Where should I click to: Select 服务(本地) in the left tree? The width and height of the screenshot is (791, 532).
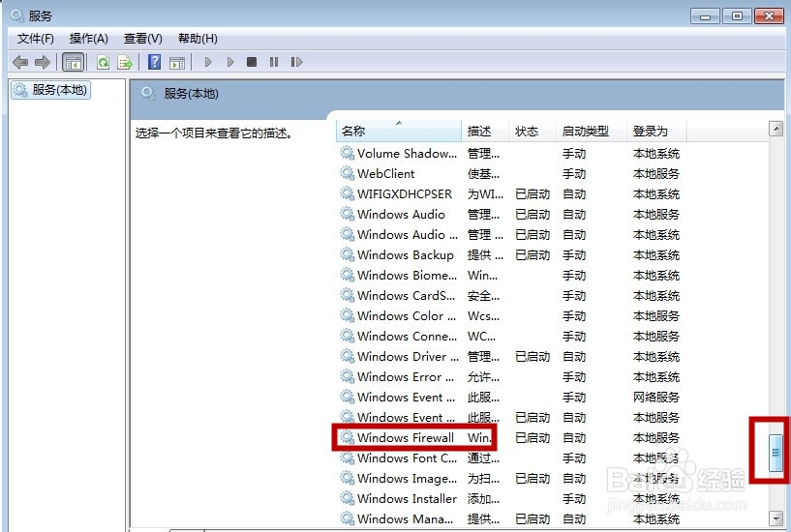click(x=51, y=90)
